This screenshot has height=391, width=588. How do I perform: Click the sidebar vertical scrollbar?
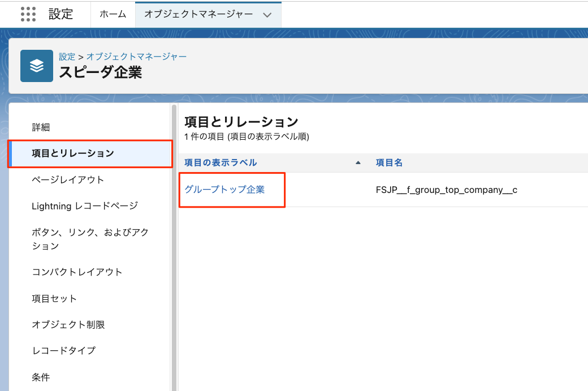(x=174, y=226)
